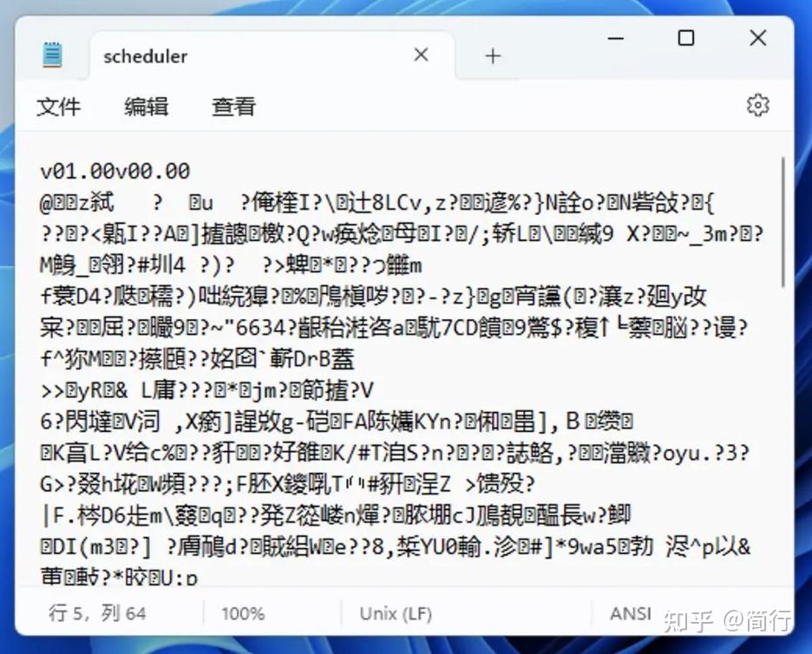Open the 查看 menu
The height and width of the screenshot is (654, 812).
click(x=232, y=106)
